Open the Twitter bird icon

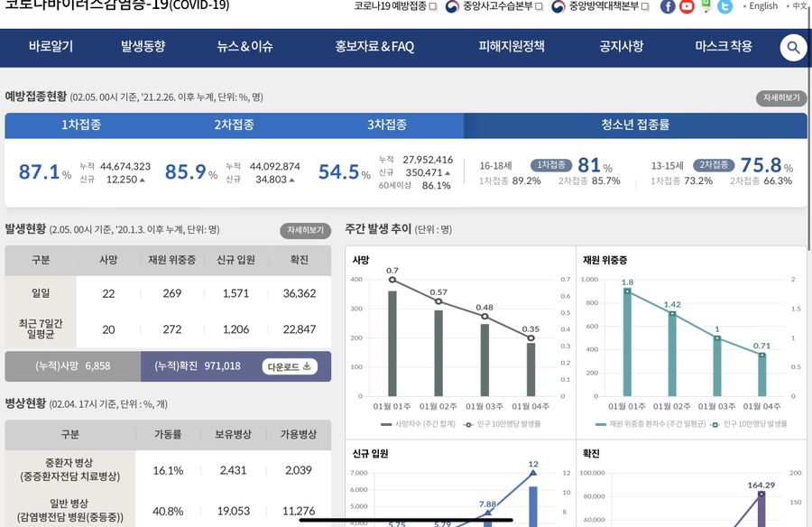point(725,6)
